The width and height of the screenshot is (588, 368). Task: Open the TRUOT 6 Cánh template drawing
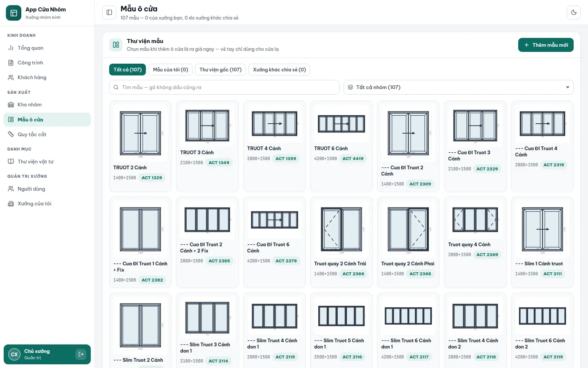tap(341, 124)
